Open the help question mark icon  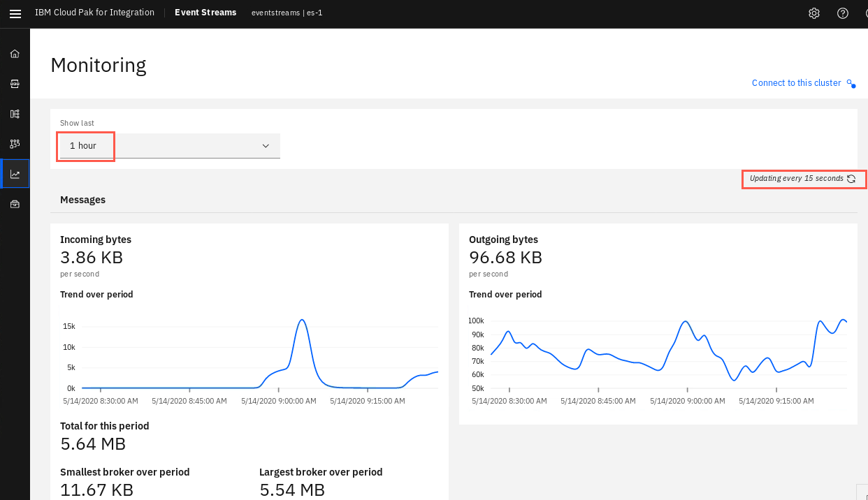click(843, 13)
